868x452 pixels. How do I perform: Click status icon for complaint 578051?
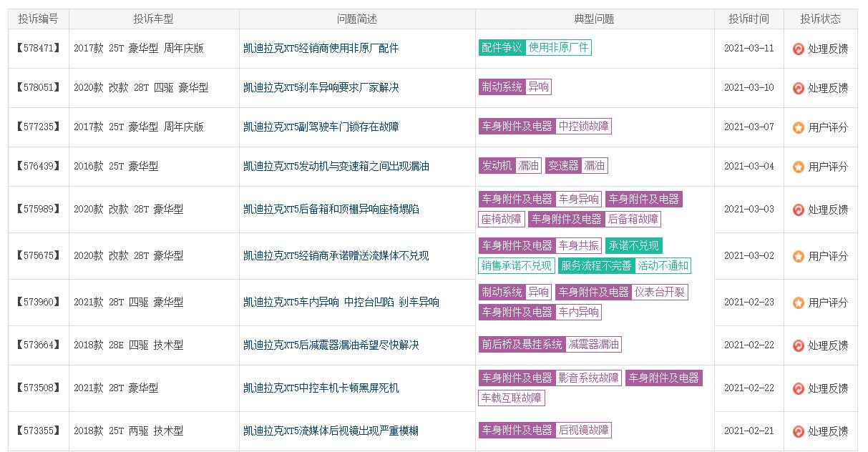click(799, 88)
